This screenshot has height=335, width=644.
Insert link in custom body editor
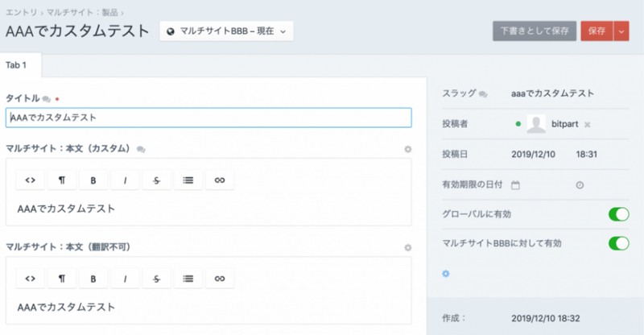(x=219, y=180)
